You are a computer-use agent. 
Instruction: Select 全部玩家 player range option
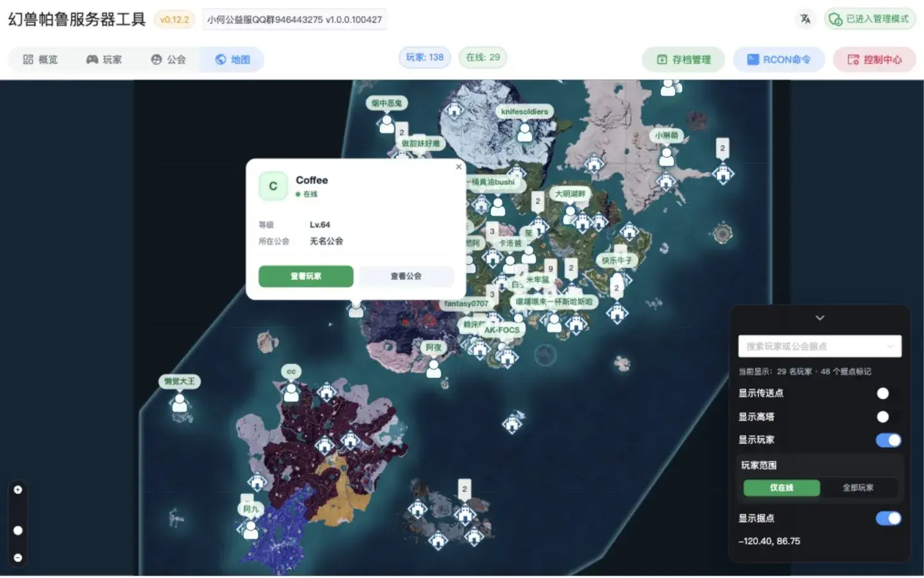pyautogui.click(x=858, y=488)
